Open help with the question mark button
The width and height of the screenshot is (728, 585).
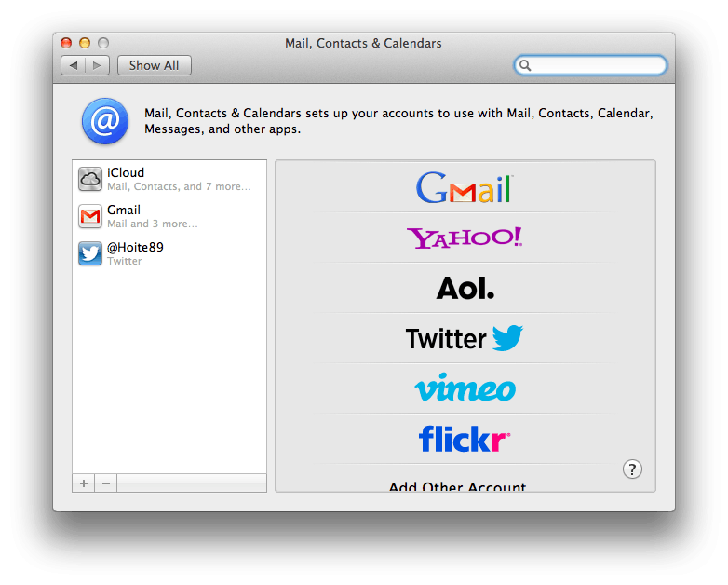coord(632,469)
